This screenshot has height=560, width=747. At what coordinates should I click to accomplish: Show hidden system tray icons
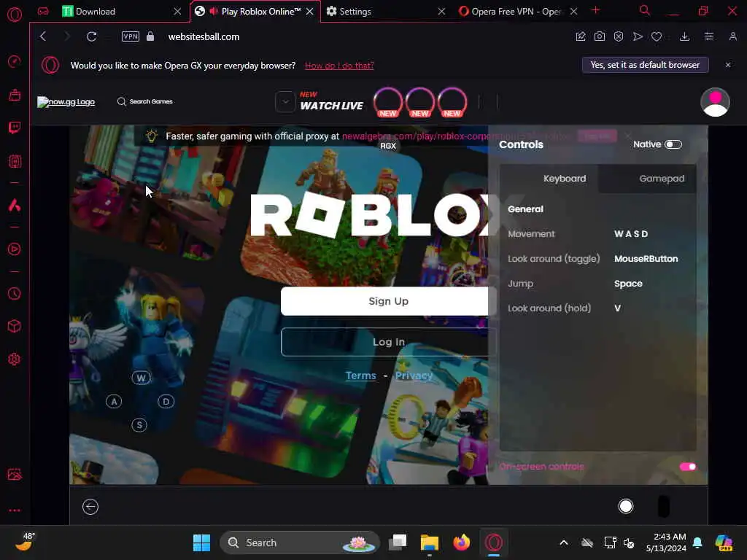[564, 542]
